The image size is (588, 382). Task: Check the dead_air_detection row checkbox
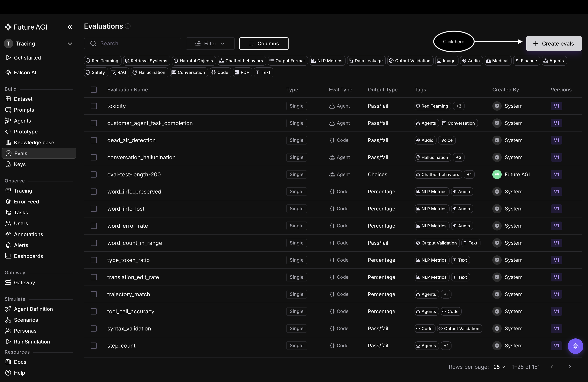[x=94, y=140]
